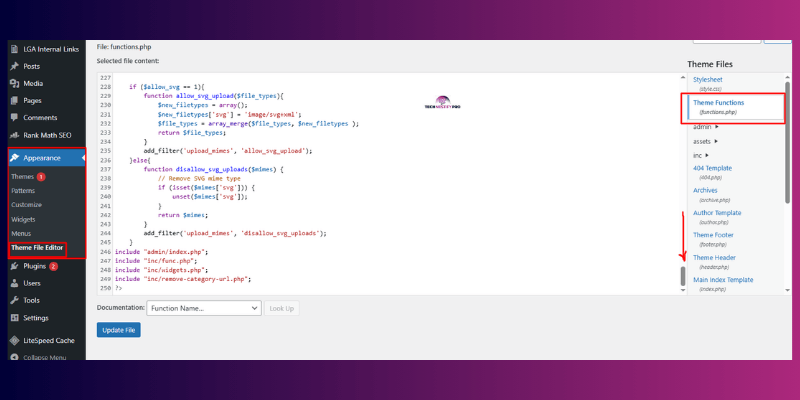Open the Menus submenu item
This screenshot has width=800, height=400.
[21, 234]
